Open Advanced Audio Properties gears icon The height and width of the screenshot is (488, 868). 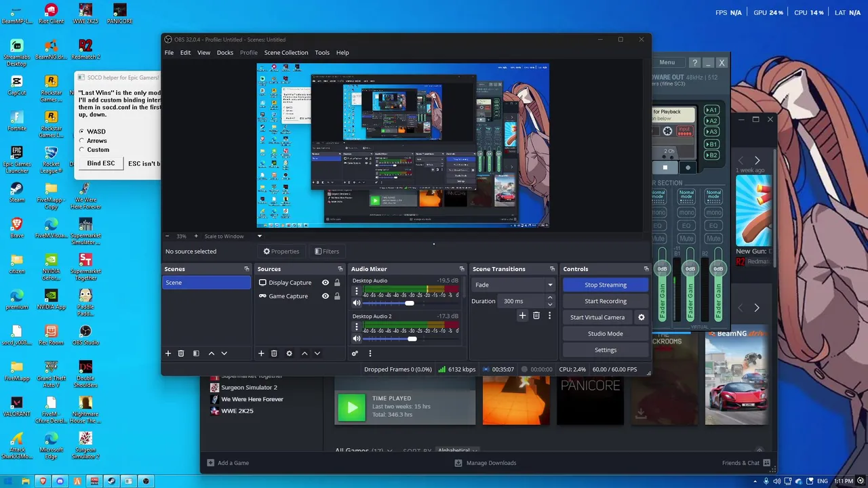tap(355, 353)
